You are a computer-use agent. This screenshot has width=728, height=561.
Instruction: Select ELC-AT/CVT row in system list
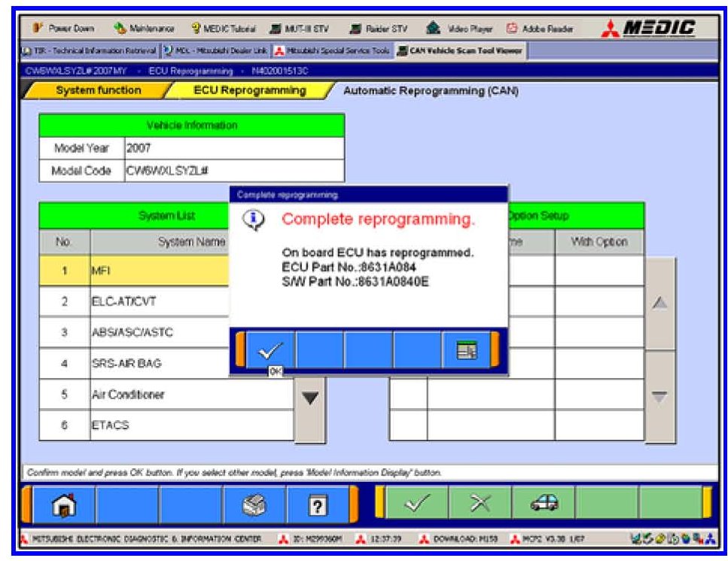(x=135, y=302)
